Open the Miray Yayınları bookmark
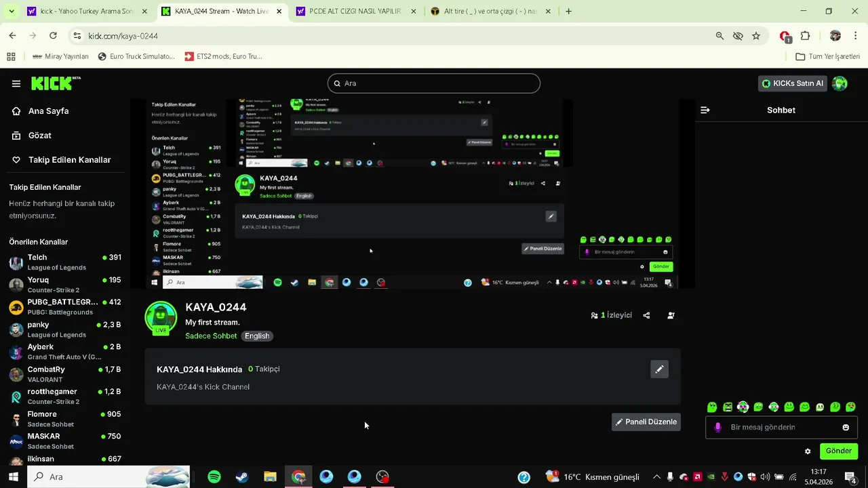The height and width of the screenshot is (488, 868). click(60, 56)
